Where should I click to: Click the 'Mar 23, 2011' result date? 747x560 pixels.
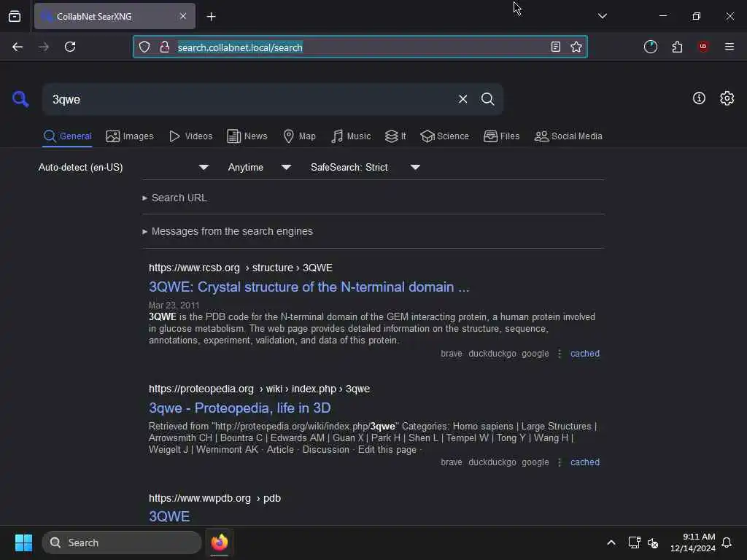coord(174,306)
